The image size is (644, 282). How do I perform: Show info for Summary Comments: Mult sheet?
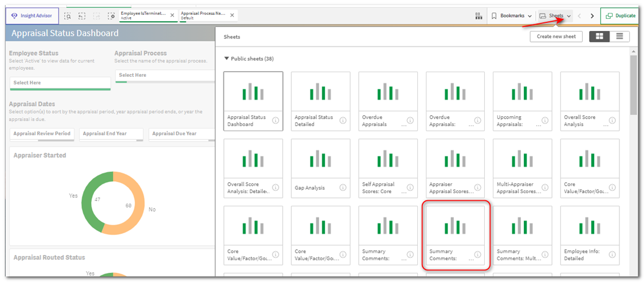545,254
